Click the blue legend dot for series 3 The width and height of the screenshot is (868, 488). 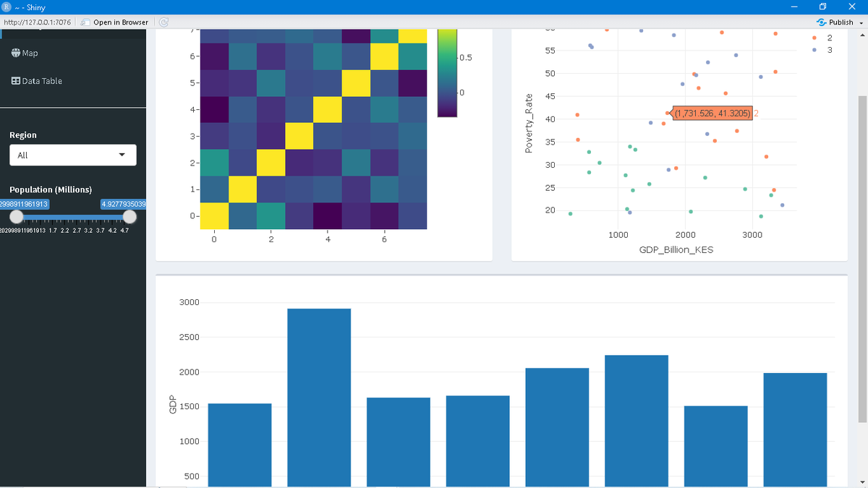coord(815,50)
